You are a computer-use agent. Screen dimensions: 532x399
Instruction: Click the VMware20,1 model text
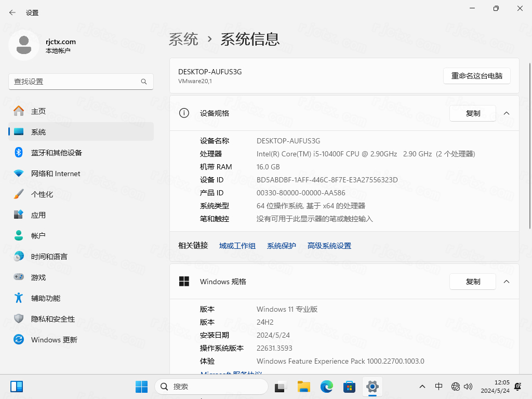pyautogui.click(x=195, y=81)
